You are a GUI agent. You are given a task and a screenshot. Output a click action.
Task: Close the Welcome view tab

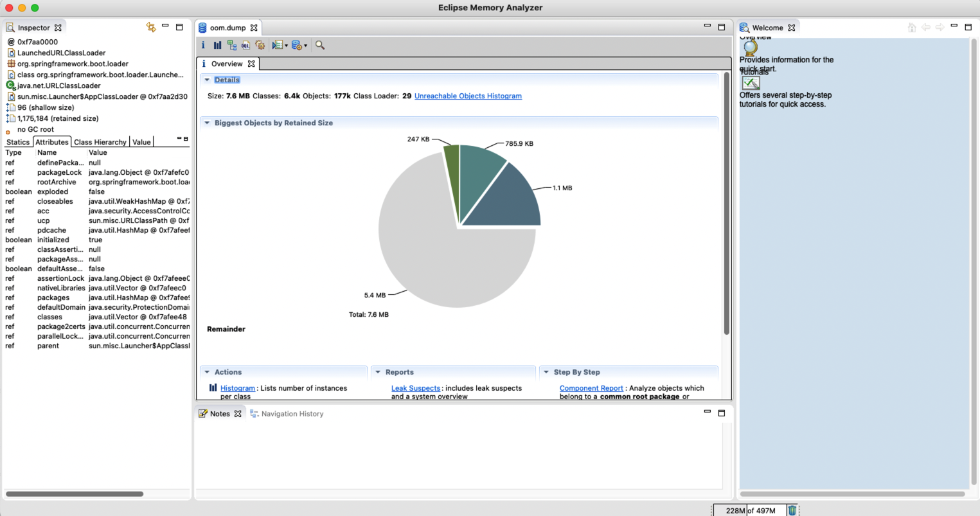click(792, 28)
